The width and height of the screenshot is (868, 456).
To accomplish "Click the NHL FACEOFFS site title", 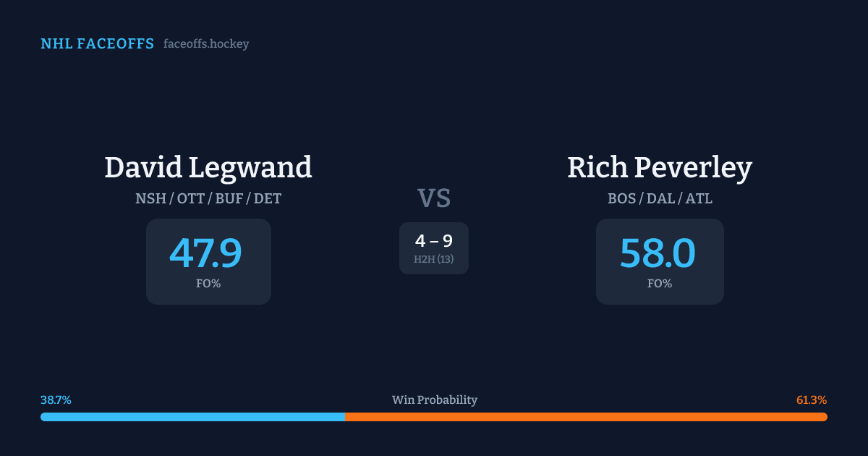I will pos(97,44).
